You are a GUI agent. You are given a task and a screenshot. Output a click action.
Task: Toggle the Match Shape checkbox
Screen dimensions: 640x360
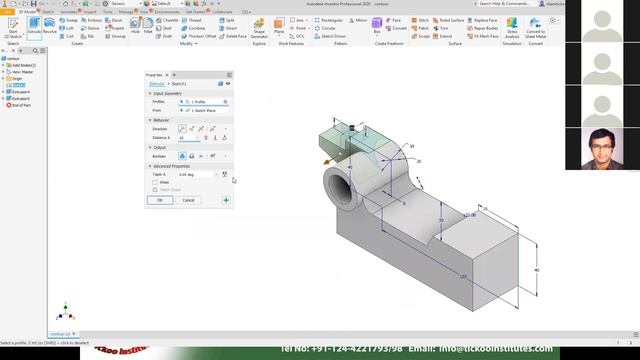click(x=155, y=190)
